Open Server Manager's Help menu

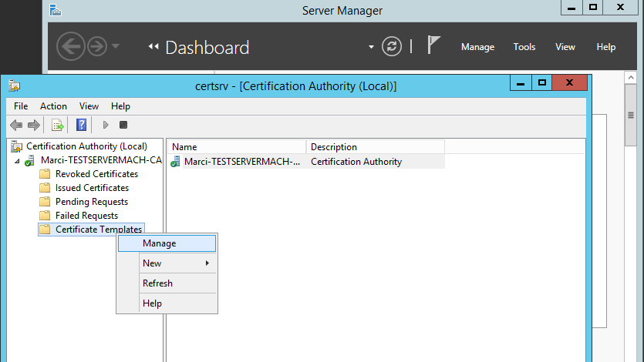(x=605, y=47)
